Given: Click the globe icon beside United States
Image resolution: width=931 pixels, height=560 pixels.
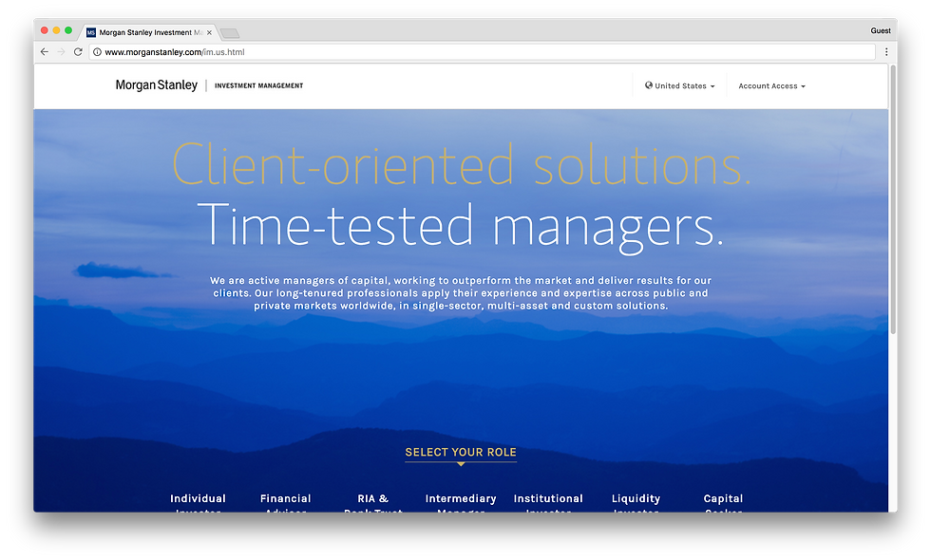Looking at the screenshot, I should [648, 85].
